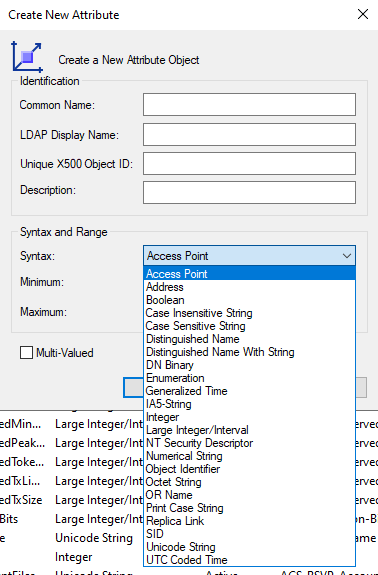
Task: Select OR Name syntax
Action: click(249, 495)
